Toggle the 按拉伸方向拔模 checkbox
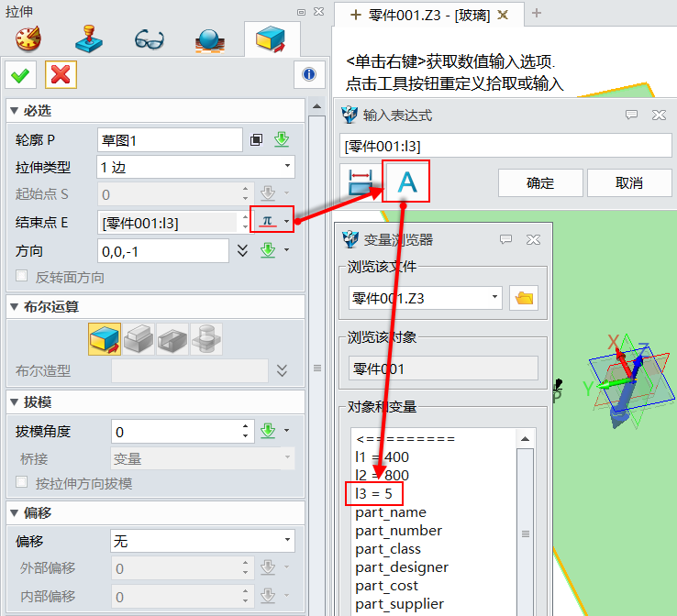 pos(22,483)
